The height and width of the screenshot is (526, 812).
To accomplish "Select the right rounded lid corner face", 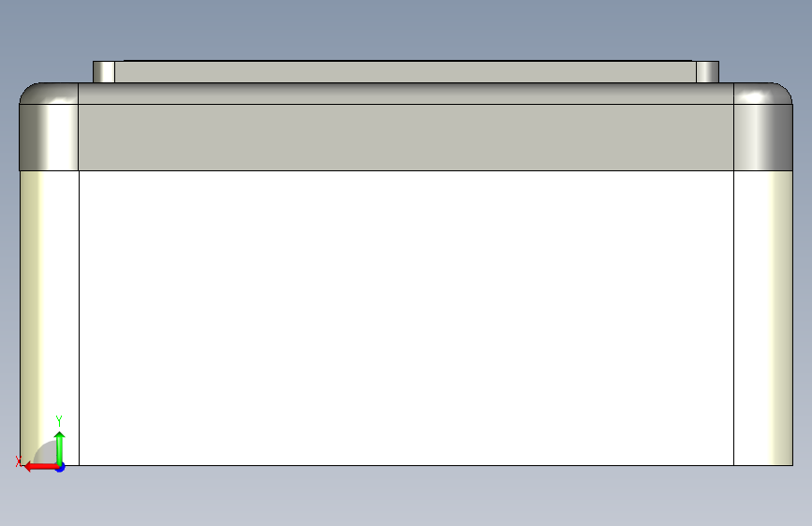I will tap(762, 138).
